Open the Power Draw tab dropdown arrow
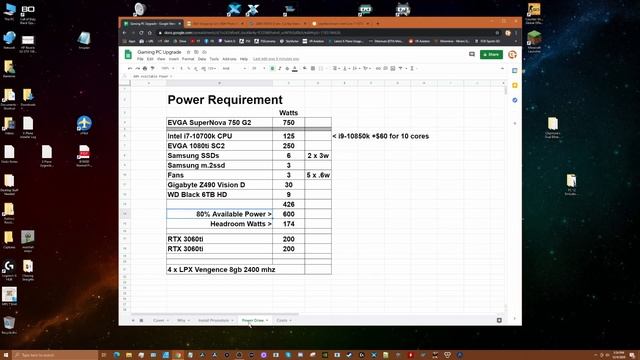The height and width of the screenshot is (360, 640). tap(267, 320)
